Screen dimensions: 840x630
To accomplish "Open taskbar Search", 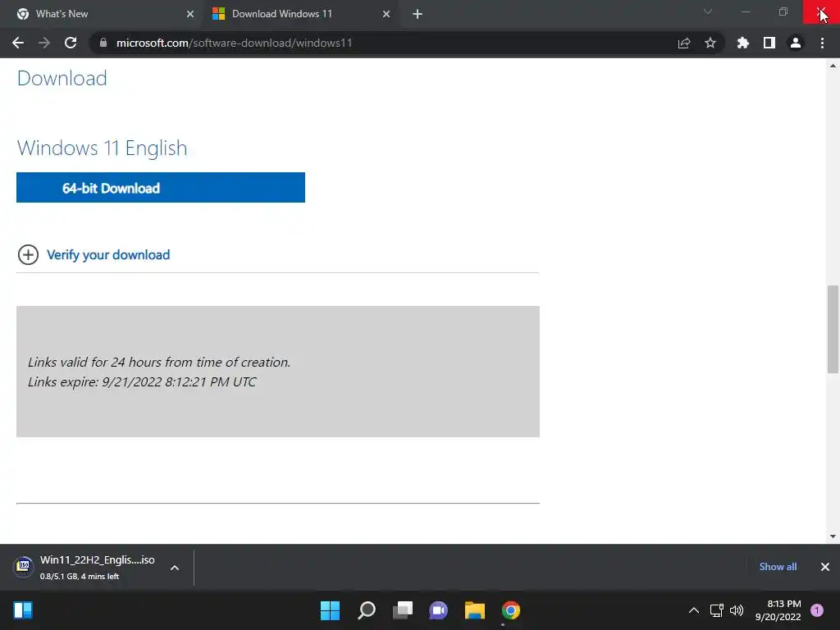I will (x=367, y=610).
